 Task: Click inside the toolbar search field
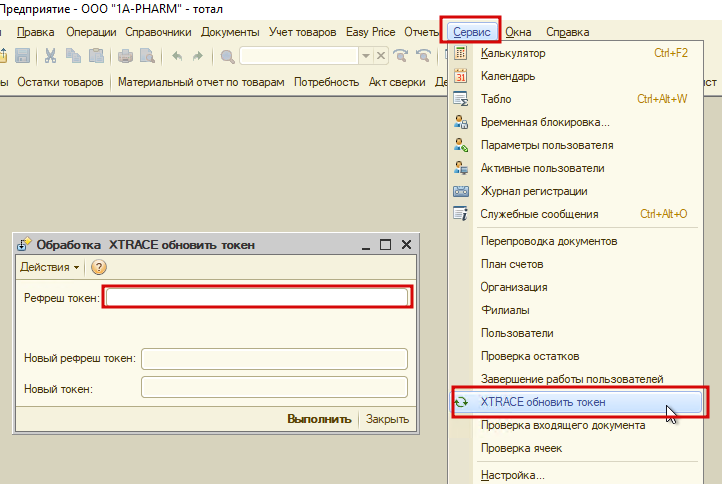click(299, 56)
